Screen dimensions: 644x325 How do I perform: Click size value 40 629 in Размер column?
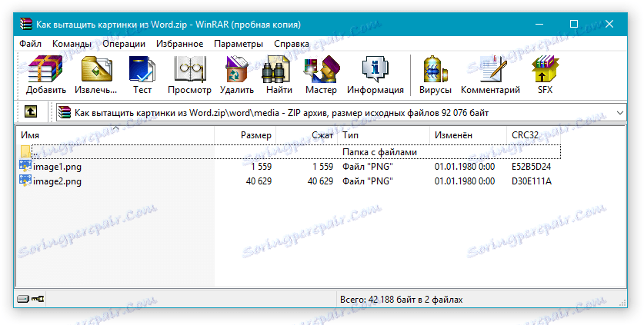coord(259,181)
